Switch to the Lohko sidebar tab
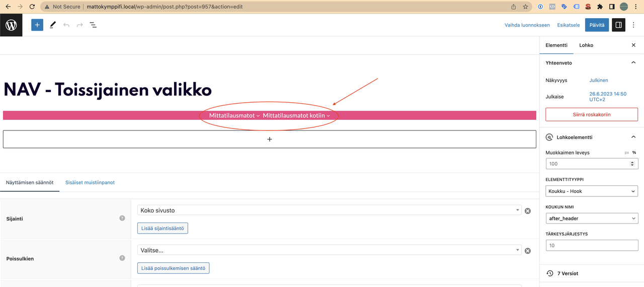Image resolution: width=644 pixels, height=287 pixels. 586,45
